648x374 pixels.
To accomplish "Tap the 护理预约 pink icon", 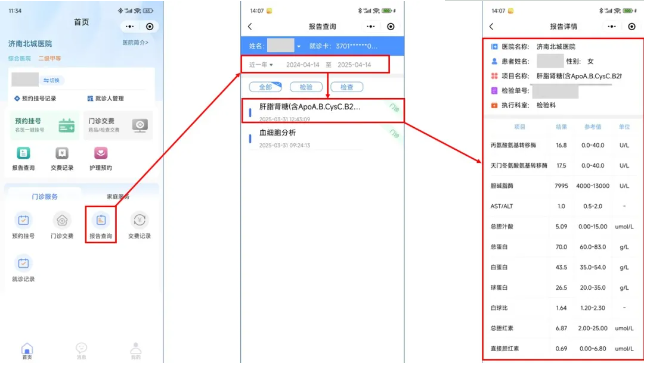I will (x=100, y=159).
